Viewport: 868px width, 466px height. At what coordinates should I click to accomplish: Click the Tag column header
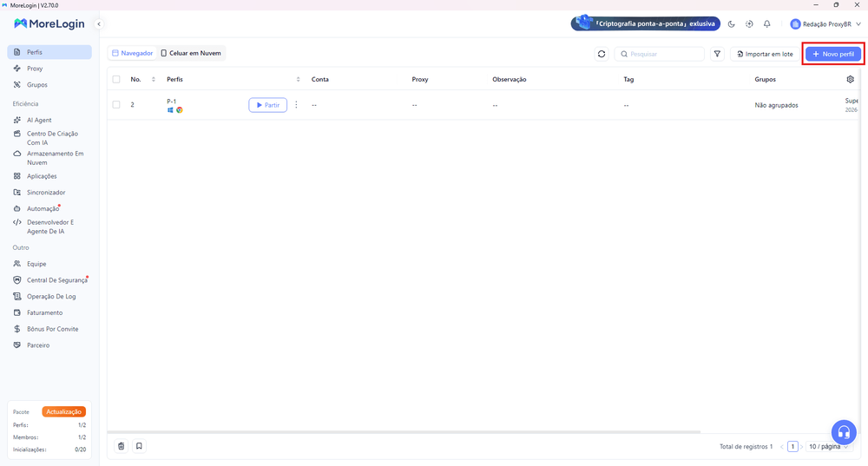tap(628, 79)
